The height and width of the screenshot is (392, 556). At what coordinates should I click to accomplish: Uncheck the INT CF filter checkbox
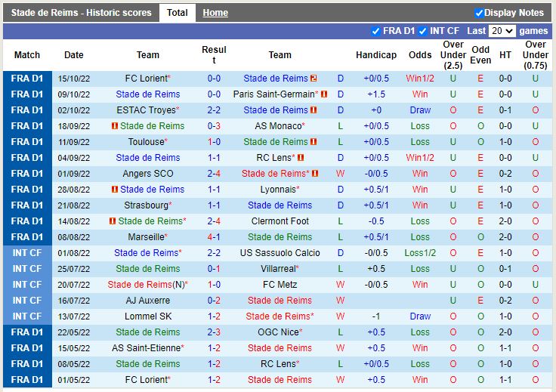[422, 31]
